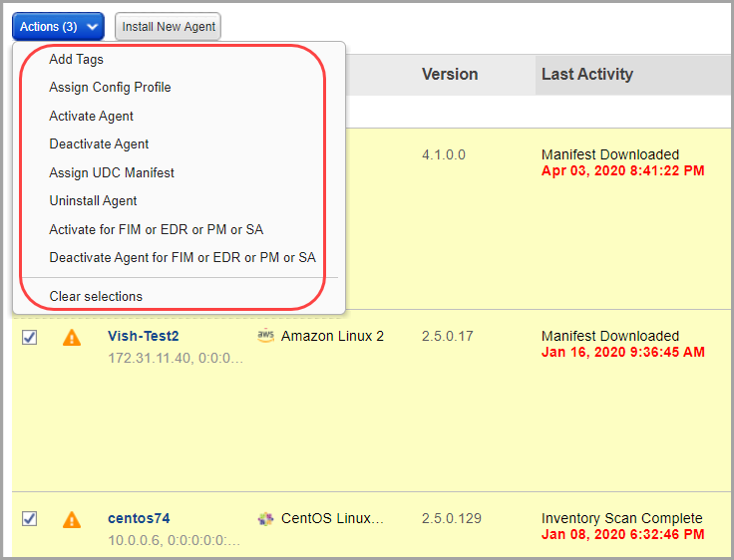This screenshot has width=734, height=560.
Task: Click Uninstall Agent in the menu
Action: click(94, 201)
